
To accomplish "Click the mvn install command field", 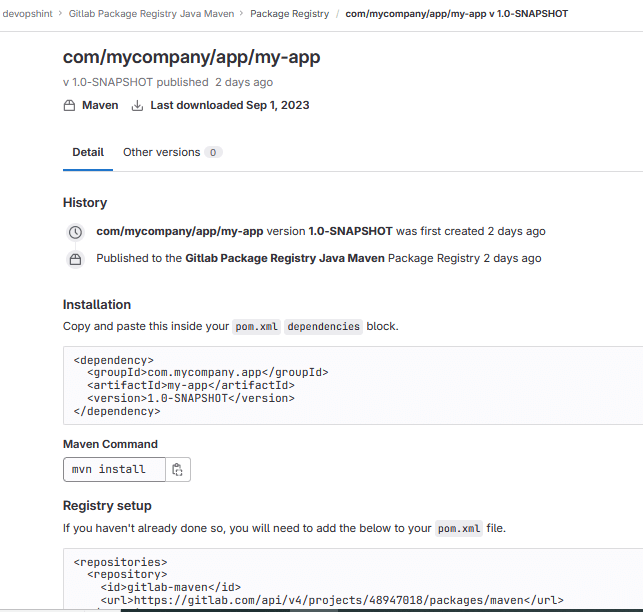I will click(114, 469).
